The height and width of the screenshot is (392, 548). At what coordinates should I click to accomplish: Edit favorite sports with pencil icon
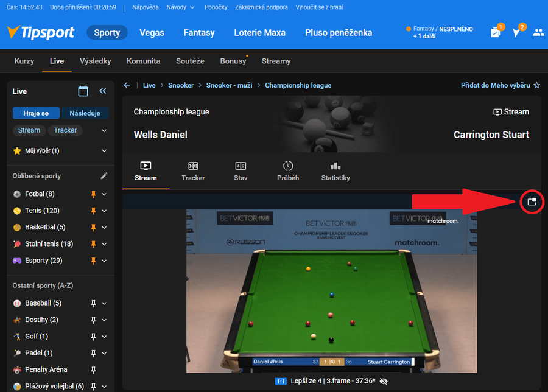(x=104, y=176)
